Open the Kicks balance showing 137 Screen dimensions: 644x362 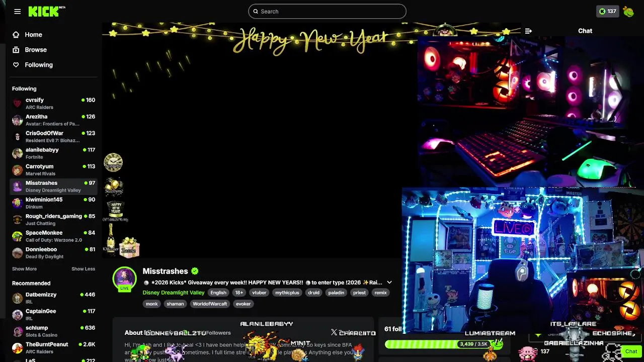click(x=607, y=11)
